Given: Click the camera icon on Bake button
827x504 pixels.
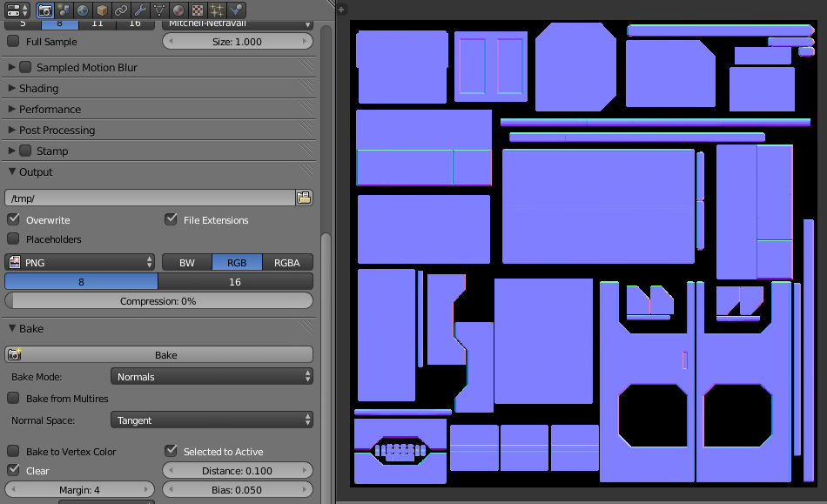Looking at the screenshot, I should point(14,354).
